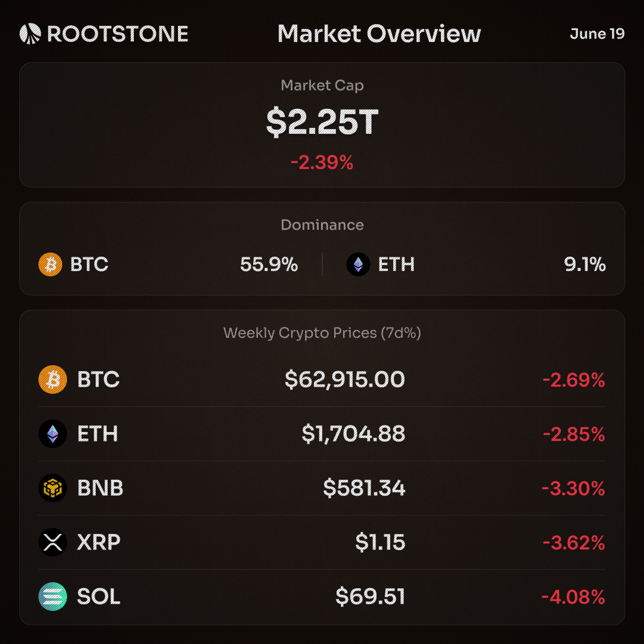This screenshot has width=644, height=644.
Task: Select the June 19 date label
Action: tap(597, 34)
